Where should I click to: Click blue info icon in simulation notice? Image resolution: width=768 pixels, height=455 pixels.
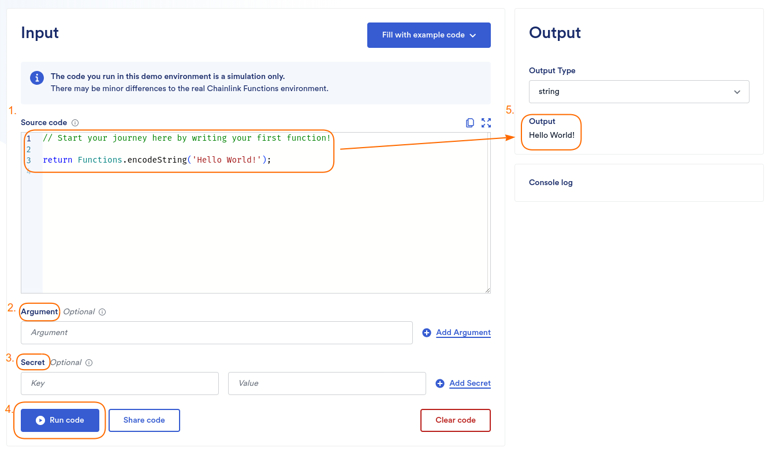point(37,78)
